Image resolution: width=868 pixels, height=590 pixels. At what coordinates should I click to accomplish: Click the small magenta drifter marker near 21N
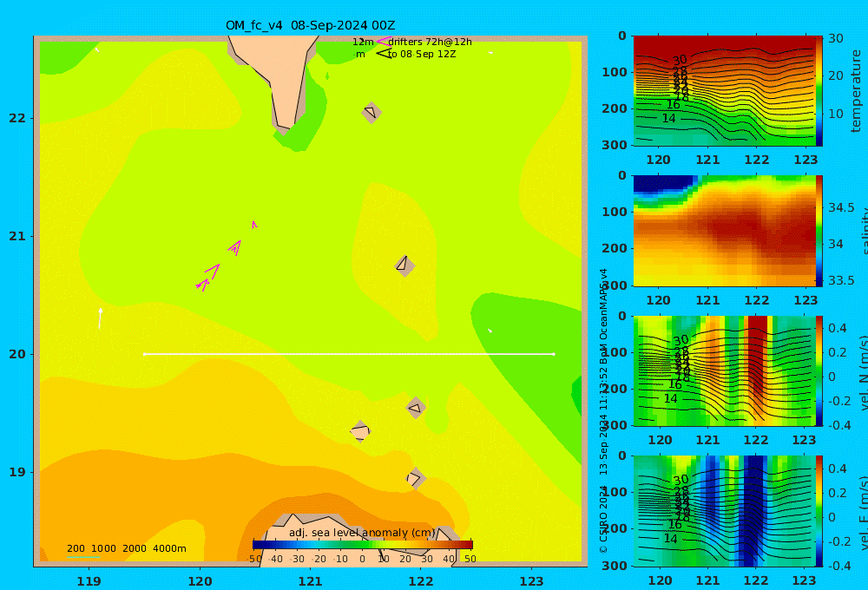[254, 224]
